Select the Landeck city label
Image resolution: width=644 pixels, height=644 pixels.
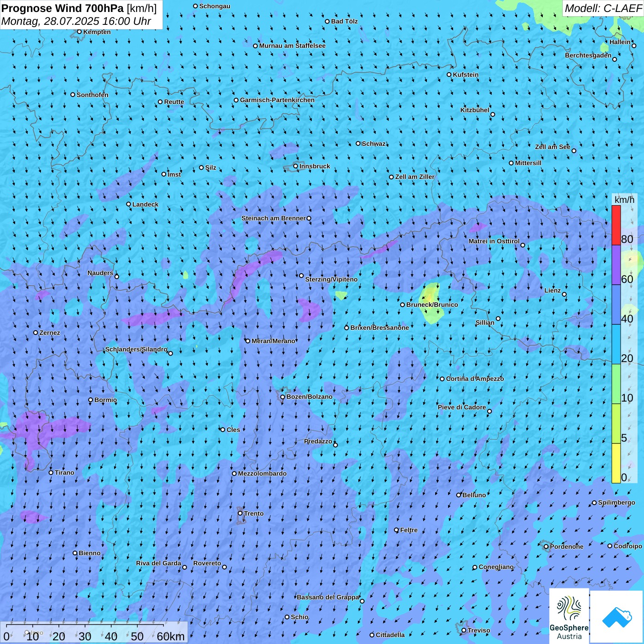pyautogui.click(x=145, y=204)
